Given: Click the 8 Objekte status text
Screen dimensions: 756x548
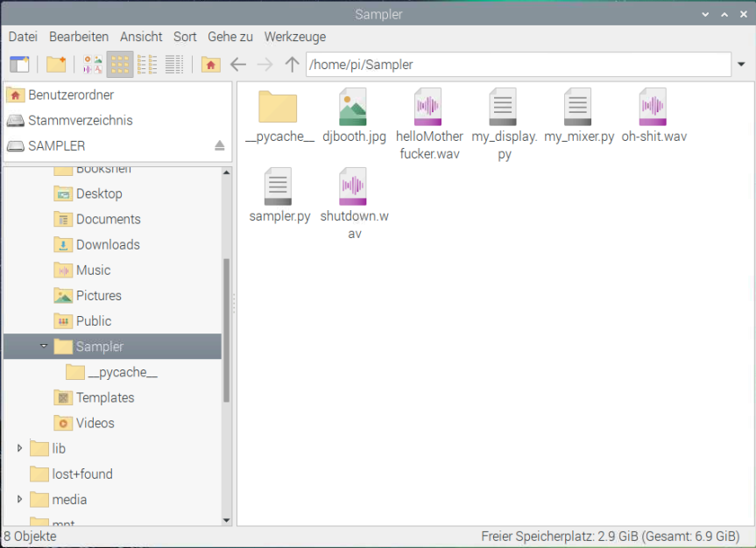Looking at the screenshot, I should point(30,537).
